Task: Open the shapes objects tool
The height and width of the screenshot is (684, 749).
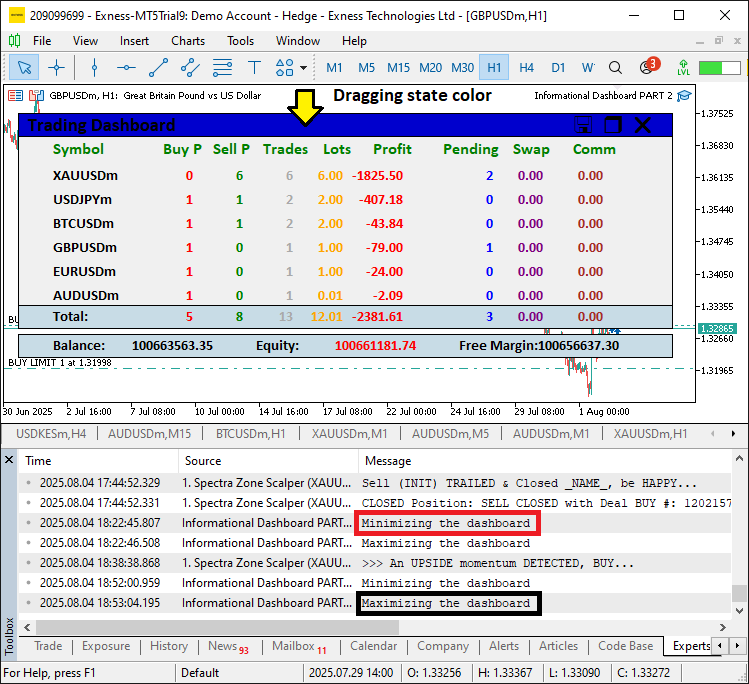Action: click(285, 67)
